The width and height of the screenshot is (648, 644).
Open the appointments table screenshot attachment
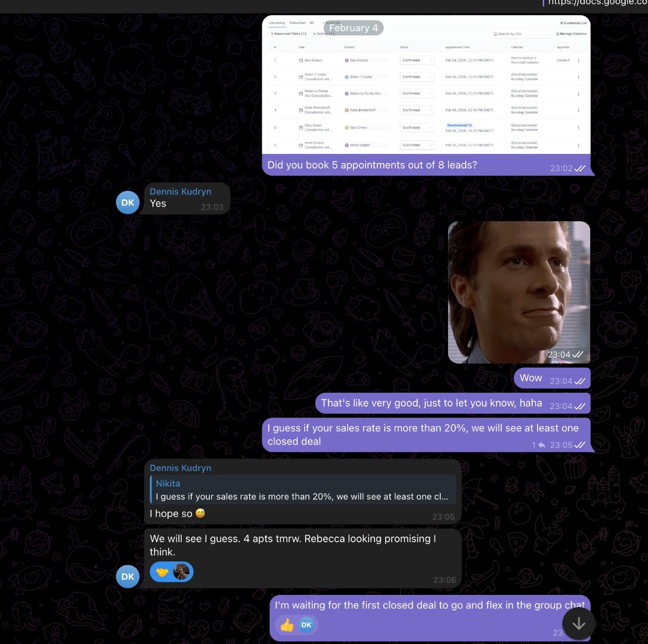(x=426, y=85)
